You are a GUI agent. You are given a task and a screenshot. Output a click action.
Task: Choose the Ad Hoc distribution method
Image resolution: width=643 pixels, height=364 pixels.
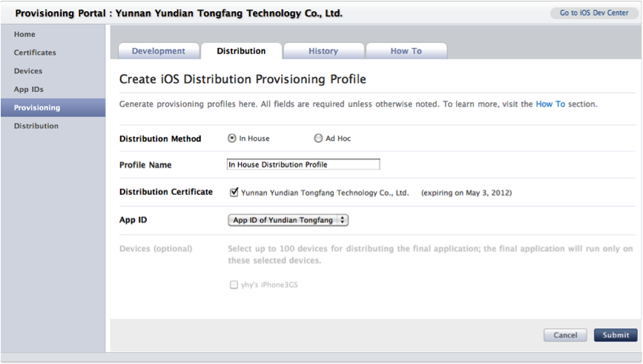tap(318, 138)
